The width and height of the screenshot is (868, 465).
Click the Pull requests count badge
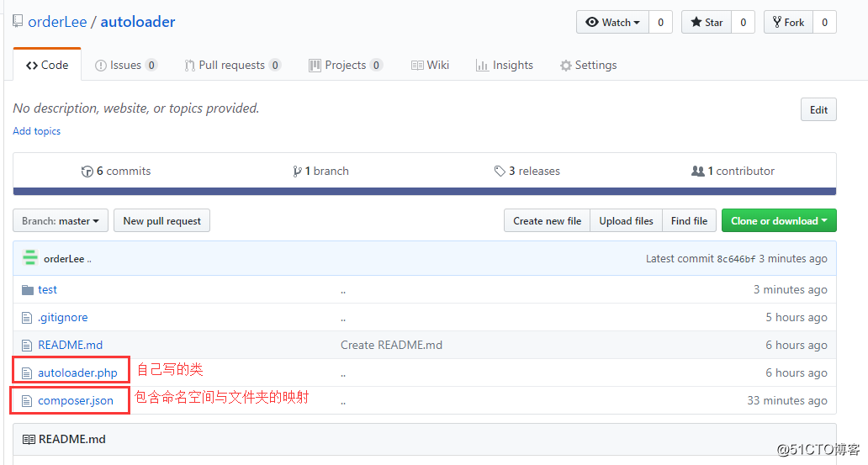(274, 66)
